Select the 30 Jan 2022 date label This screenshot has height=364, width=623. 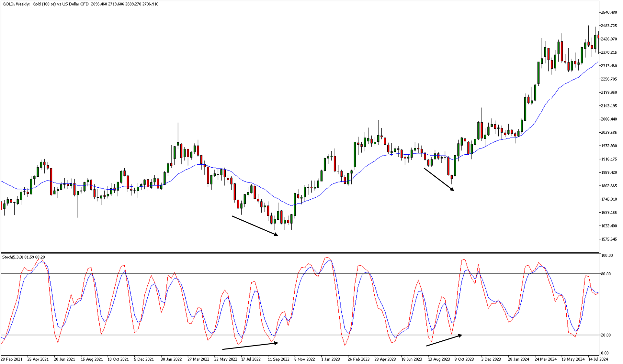tap(171, 359)
